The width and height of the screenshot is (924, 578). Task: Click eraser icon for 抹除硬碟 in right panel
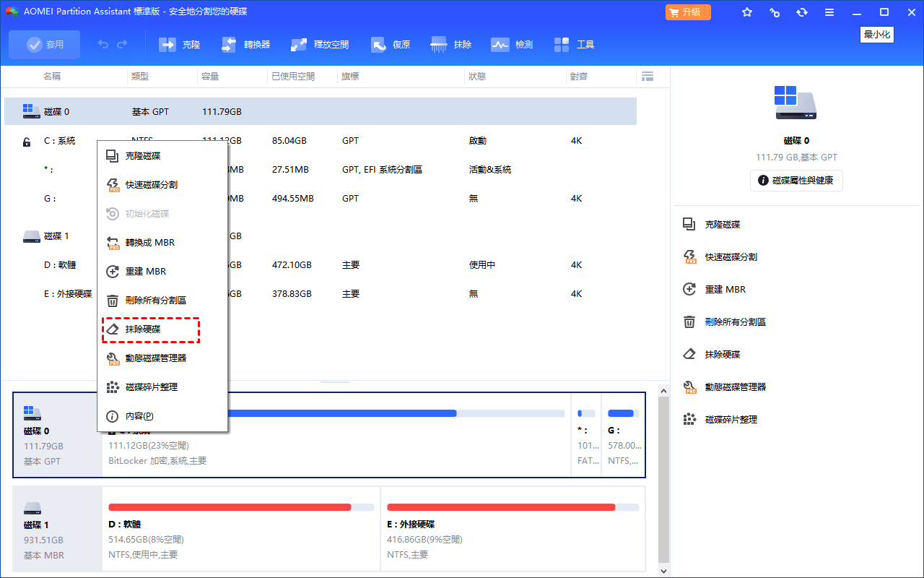[x=689, y=355]
